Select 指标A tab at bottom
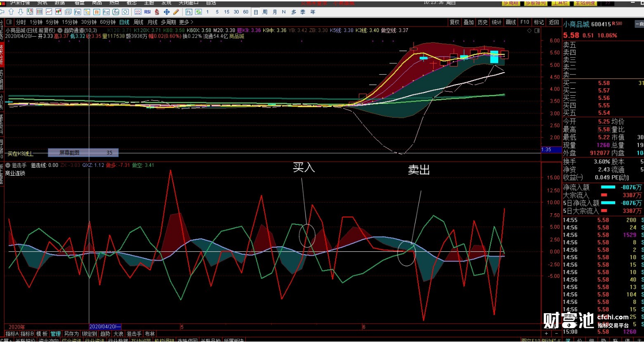Image resolution: width=644 pixels, height=342 pixels. (x=12, y=334)
